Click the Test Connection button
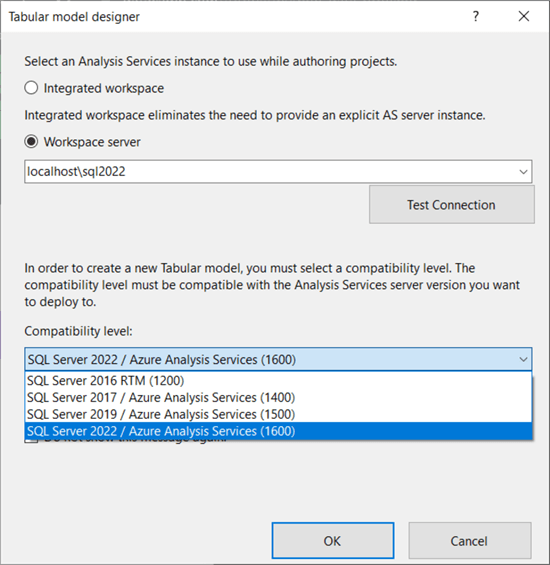Screen dimensions: 550x565 [452, 205]
